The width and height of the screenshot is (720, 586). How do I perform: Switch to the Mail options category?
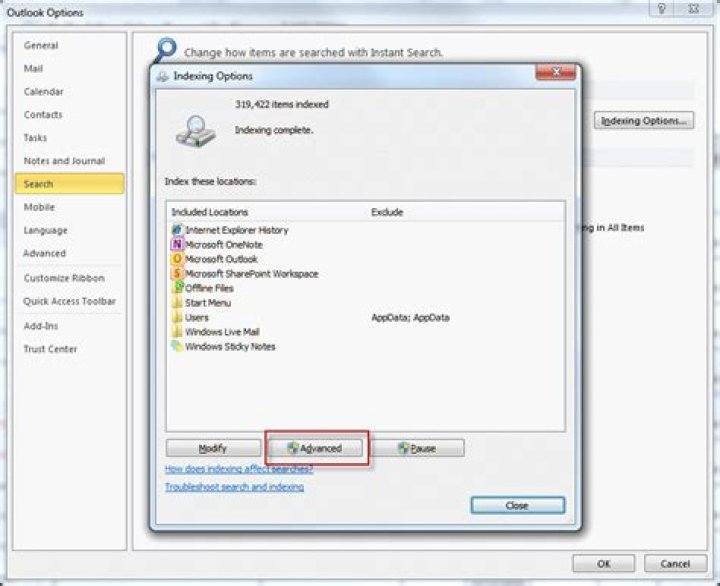33,69
